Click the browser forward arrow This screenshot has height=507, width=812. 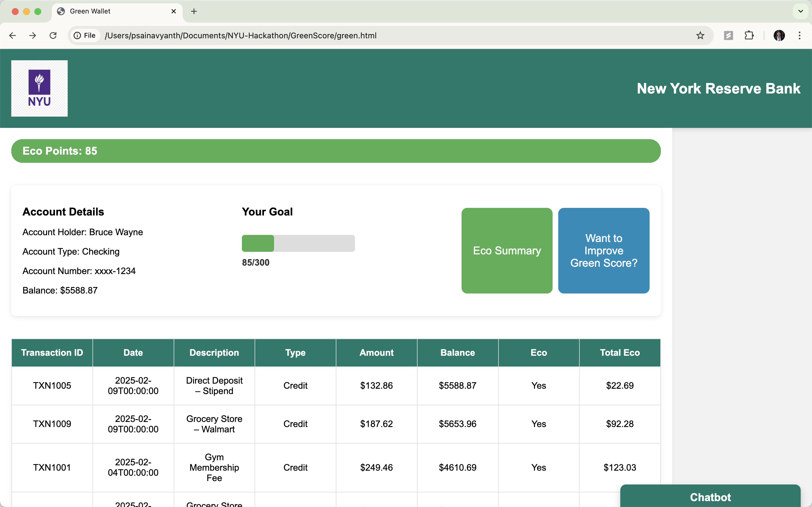[x=32, y=35]
